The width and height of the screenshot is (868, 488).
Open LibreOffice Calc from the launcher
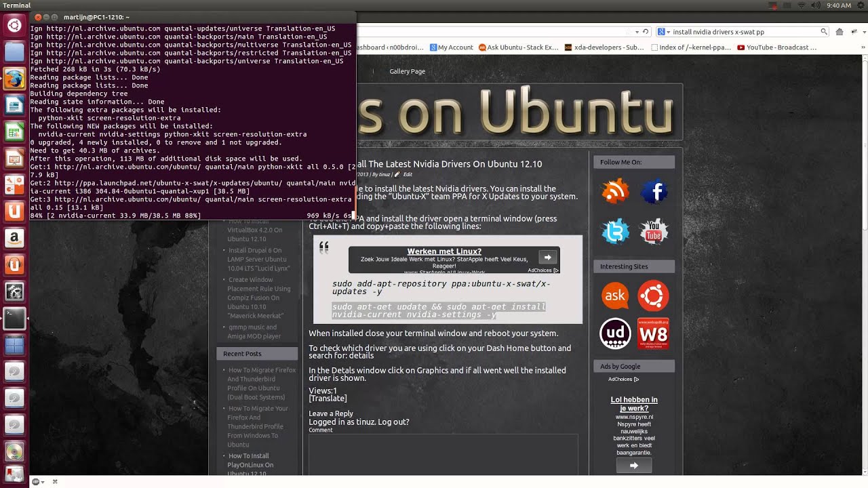click(14, 131)
